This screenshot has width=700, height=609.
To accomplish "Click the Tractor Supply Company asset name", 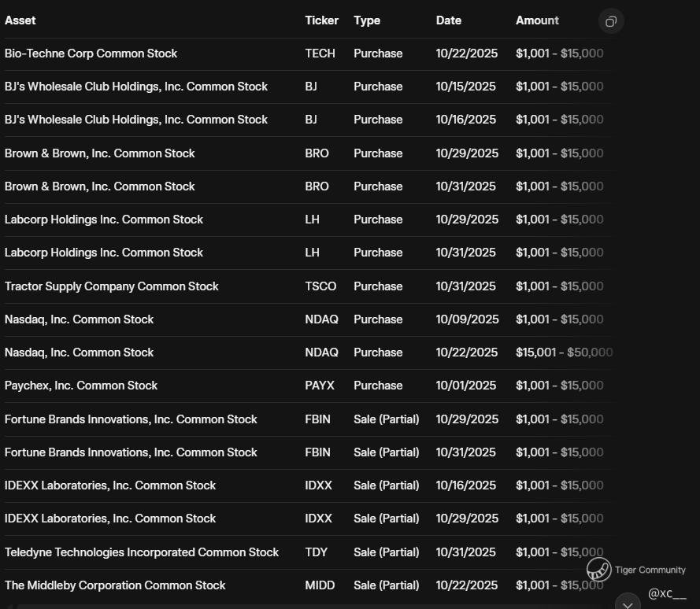I will point(112,286).
